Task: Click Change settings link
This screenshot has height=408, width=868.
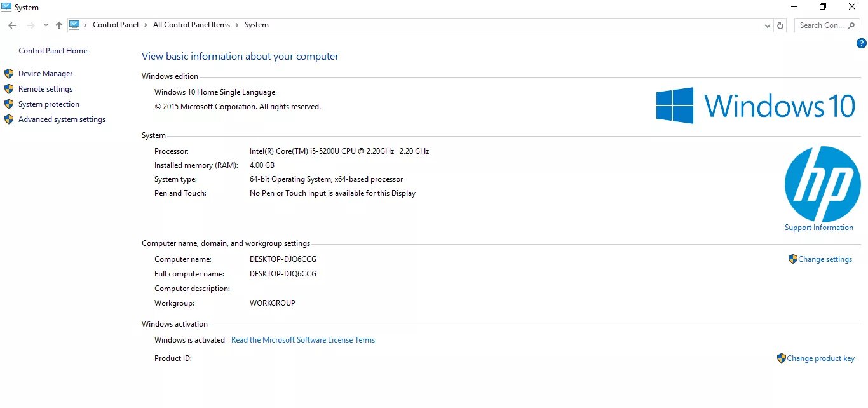Action: coord(825,259)
